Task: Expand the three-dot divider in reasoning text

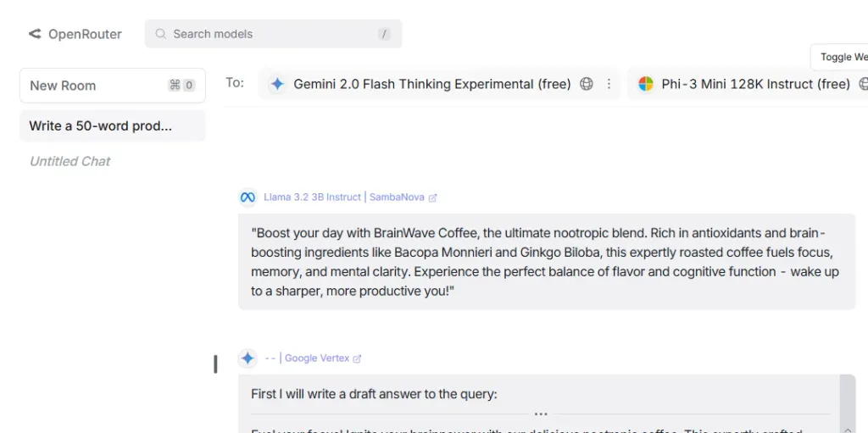Action: click(541, 414)
